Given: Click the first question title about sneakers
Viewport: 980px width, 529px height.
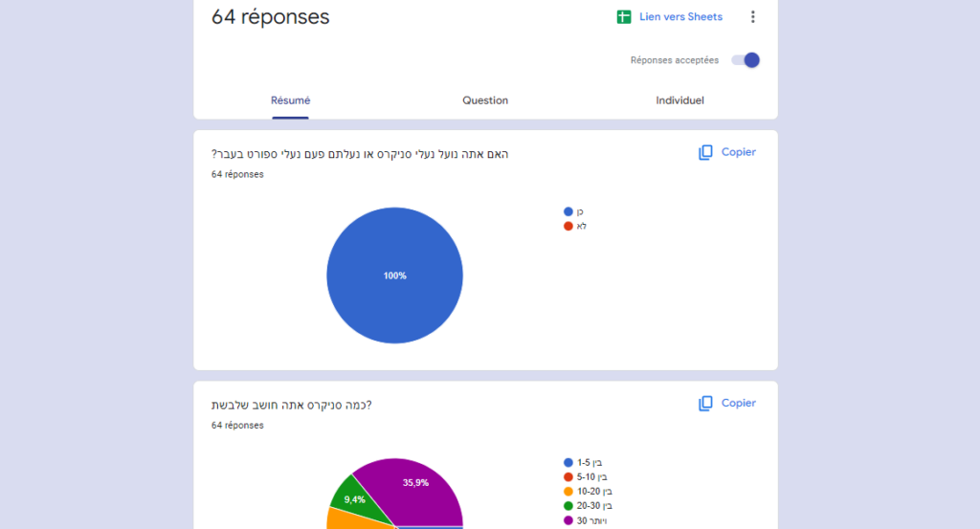Looking at the screenshot, I should 360,154.
